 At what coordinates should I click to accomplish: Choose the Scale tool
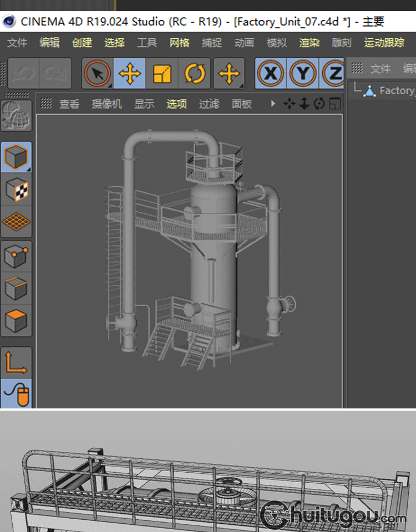162,74
